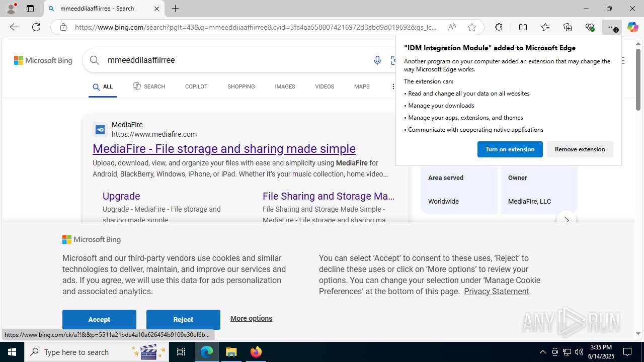Add this page to favorites
Screen dimensions: 644x362
coord(471,27)
